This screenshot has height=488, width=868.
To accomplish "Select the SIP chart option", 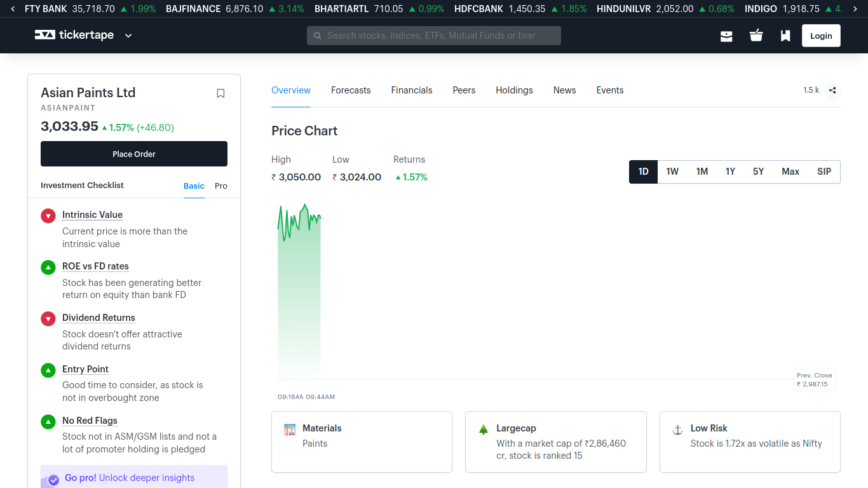I will 824,172.
